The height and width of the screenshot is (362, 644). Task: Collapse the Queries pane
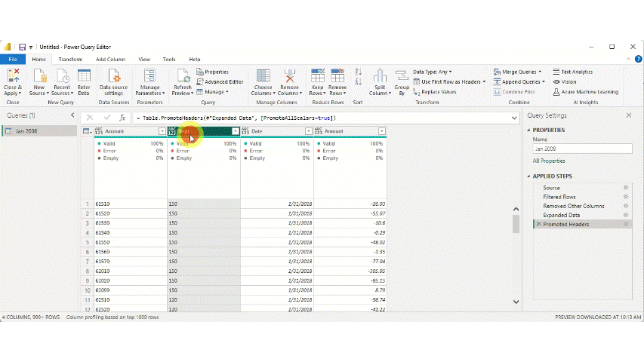72,115
